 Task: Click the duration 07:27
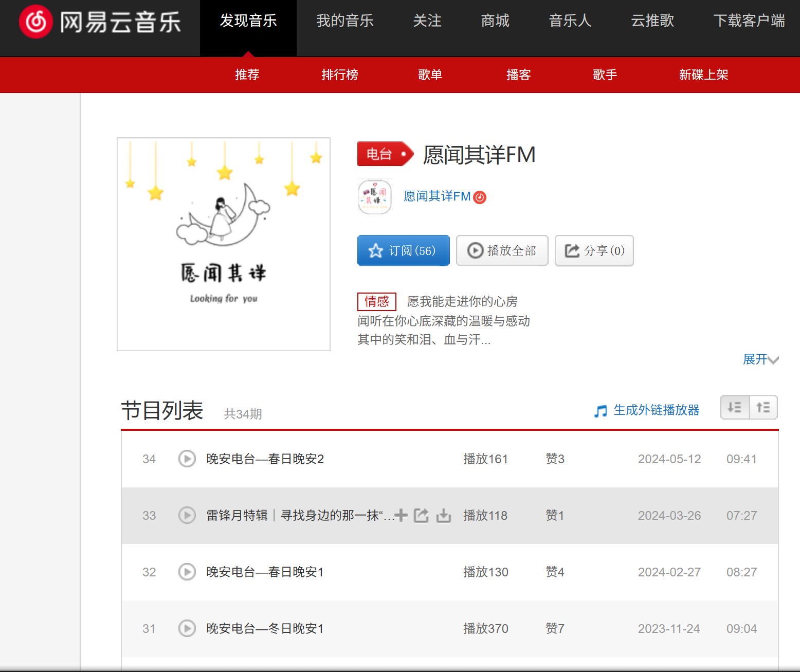(x=741, y=515)
